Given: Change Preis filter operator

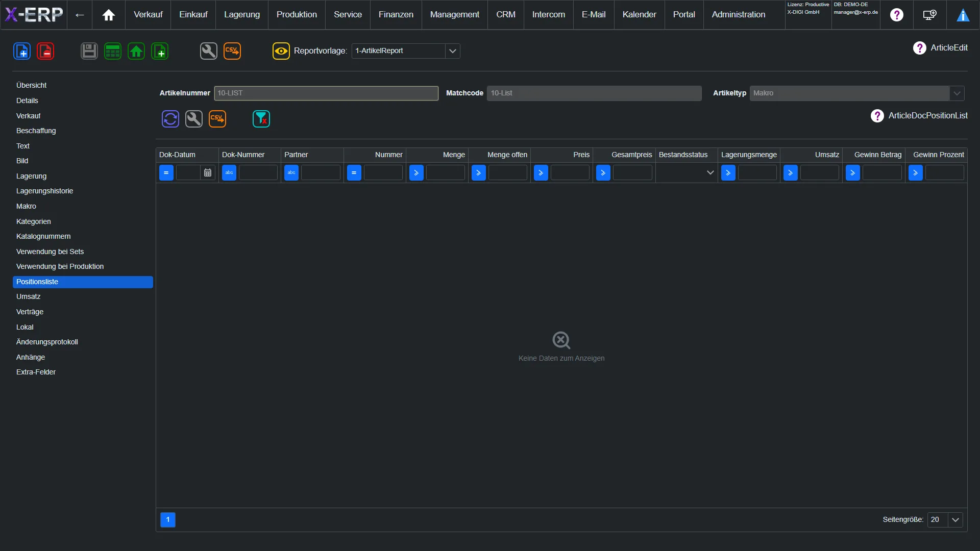Looking at the screenshot, I should [541, 173].
